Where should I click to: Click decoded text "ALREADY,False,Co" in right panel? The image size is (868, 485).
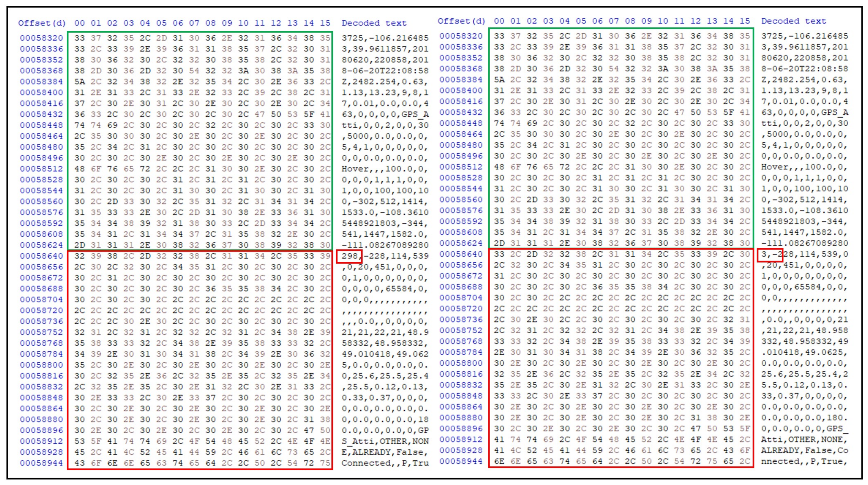804,450
